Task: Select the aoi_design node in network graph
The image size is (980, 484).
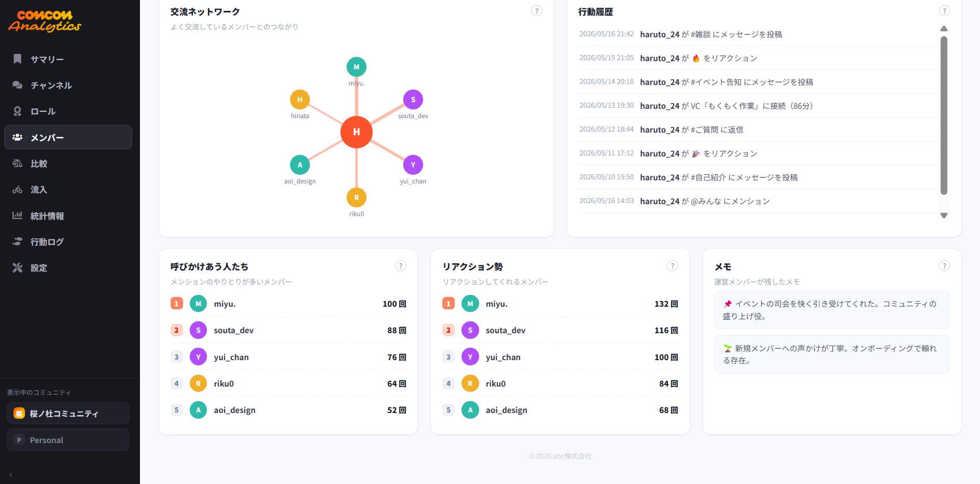Action: (x=300, y=165)
